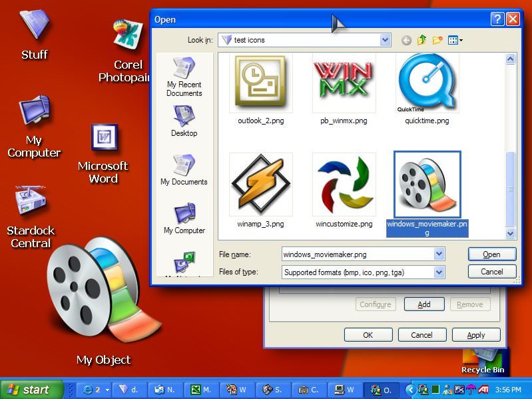
Task: Select the Stardock Central desktop icon
Action: pos(31,216)
